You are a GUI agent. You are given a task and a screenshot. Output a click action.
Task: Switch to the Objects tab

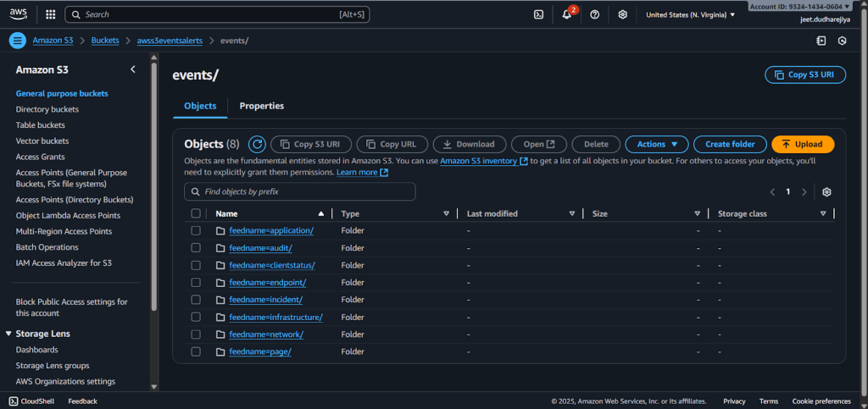point(200,106)
